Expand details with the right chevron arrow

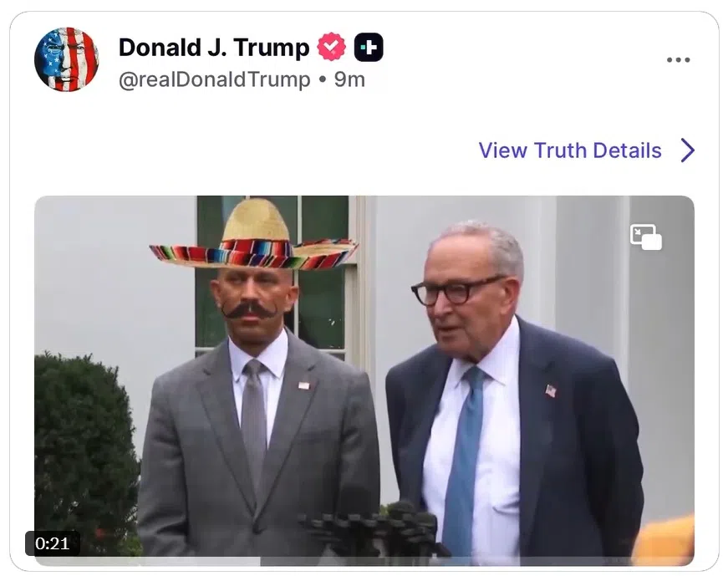click(x=687, y=150)
